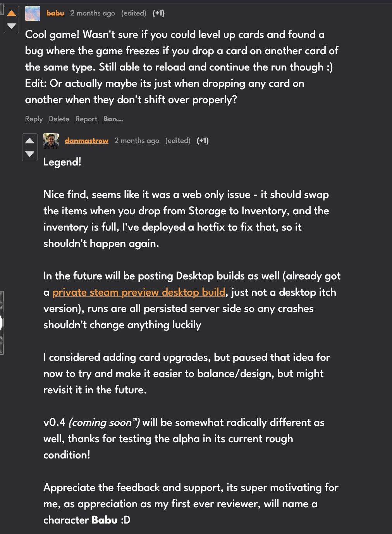Click the (+1) score on babu's comment
The height and width of the screenshot is (534, 392).
[x=158, y=13]
